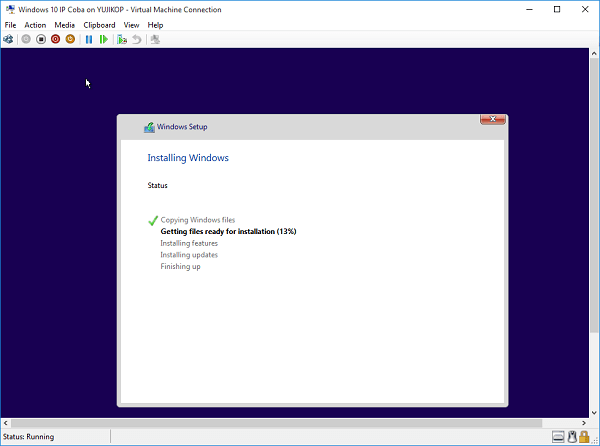
Task: Click the mouse icon in status bar
Action: point(572,436)
